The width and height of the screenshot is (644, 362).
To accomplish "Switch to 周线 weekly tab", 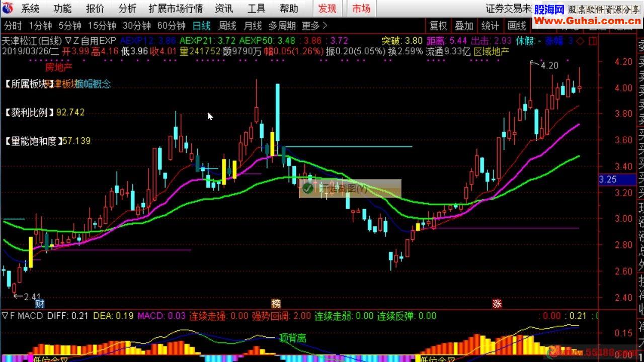I will point(227,26).
